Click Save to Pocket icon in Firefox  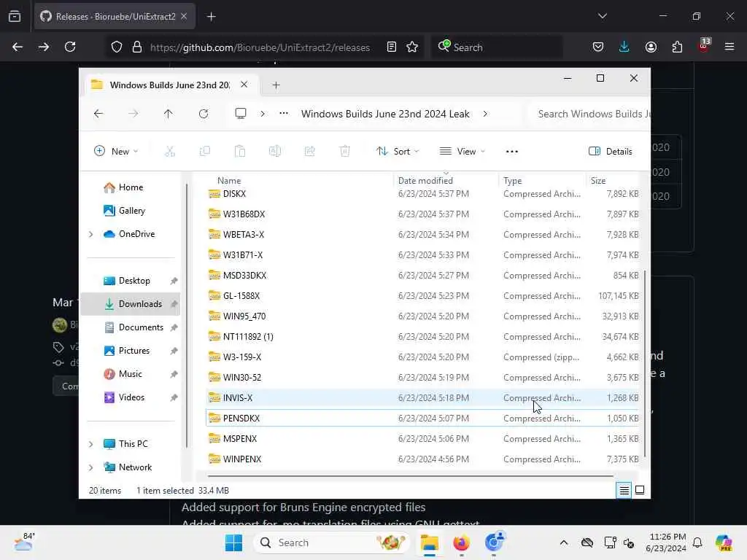tap(598, 47)
